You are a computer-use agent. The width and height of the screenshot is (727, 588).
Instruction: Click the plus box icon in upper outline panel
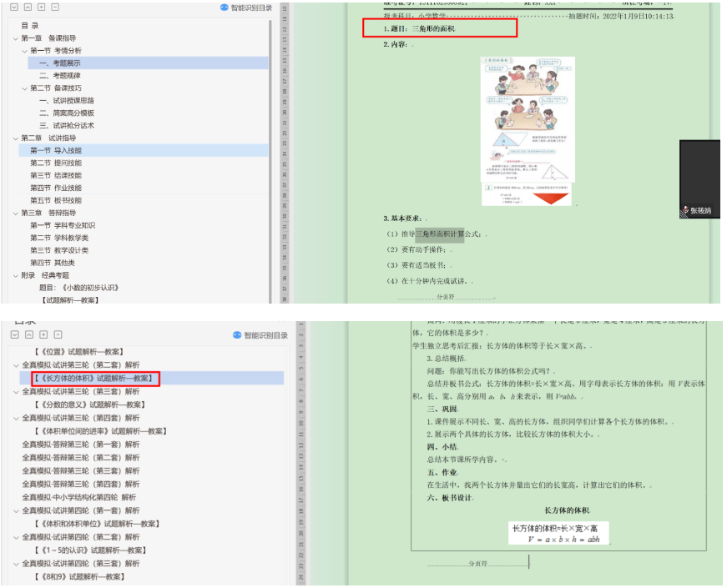42,7
